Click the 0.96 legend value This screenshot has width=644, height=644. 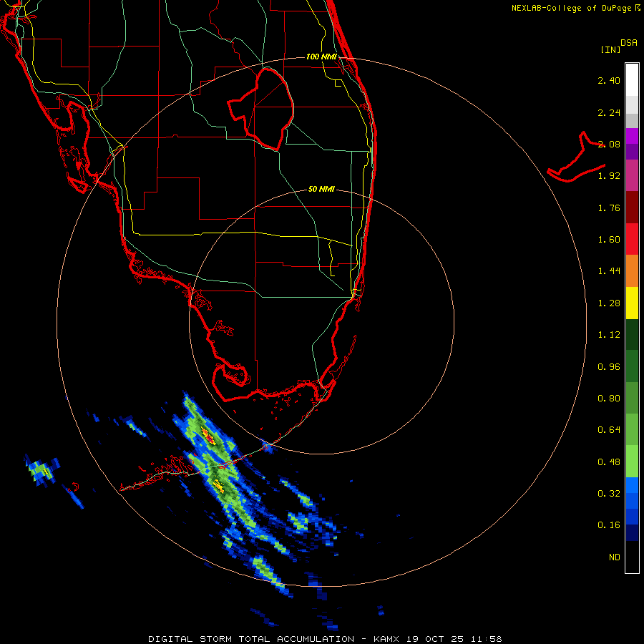click(609, 367)
